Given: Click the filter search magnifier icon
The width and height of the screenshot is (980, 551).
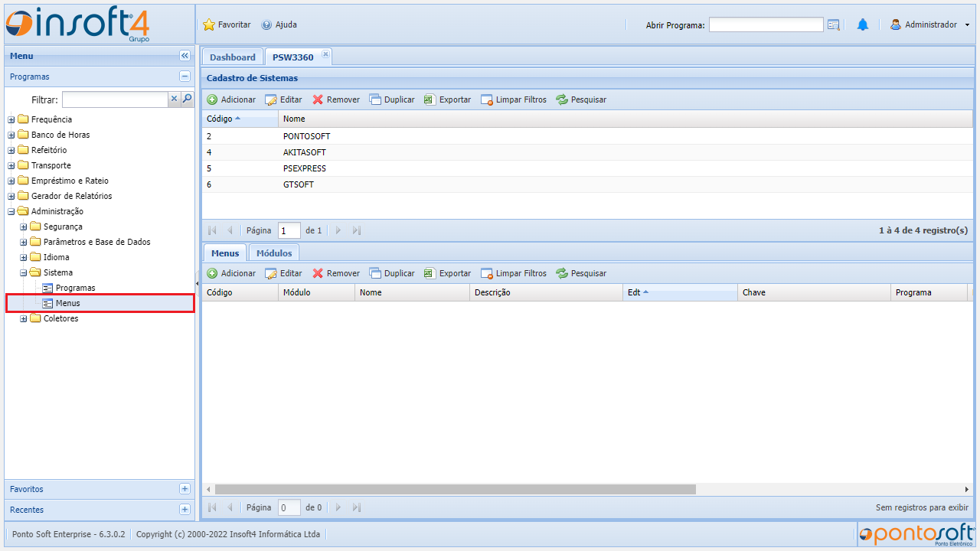Looking at the screenshot, I should coord(187,99).
